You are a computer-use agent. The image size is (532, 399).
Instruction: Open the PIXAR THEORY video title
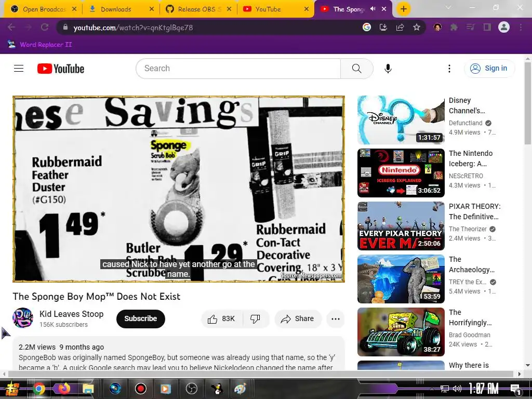pos(475,211)
